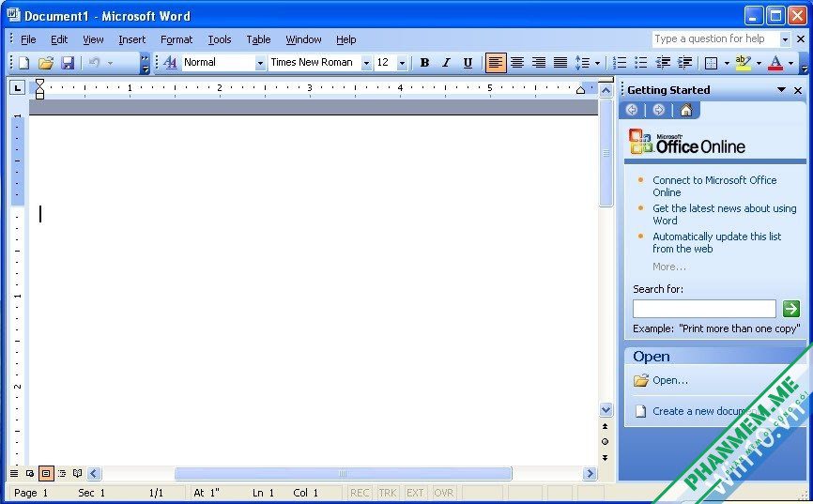Click Automatically update this list from the web

pyautogui.click(x=716, y=242)
